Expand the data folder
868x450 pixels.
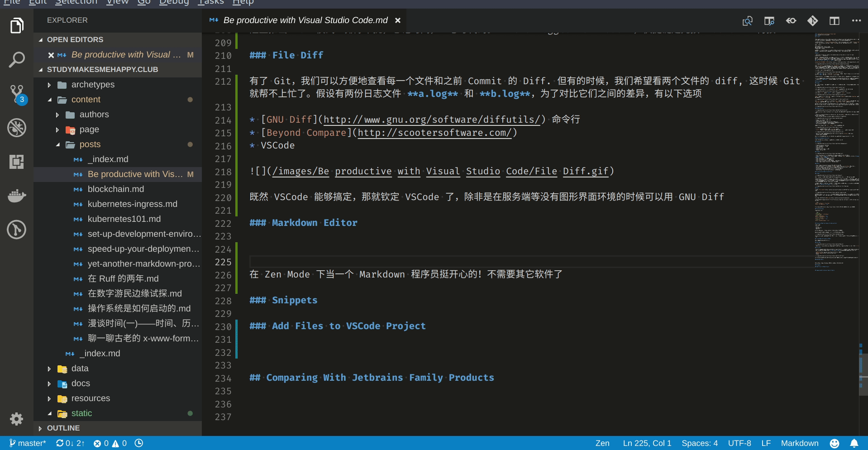(118, 369)
